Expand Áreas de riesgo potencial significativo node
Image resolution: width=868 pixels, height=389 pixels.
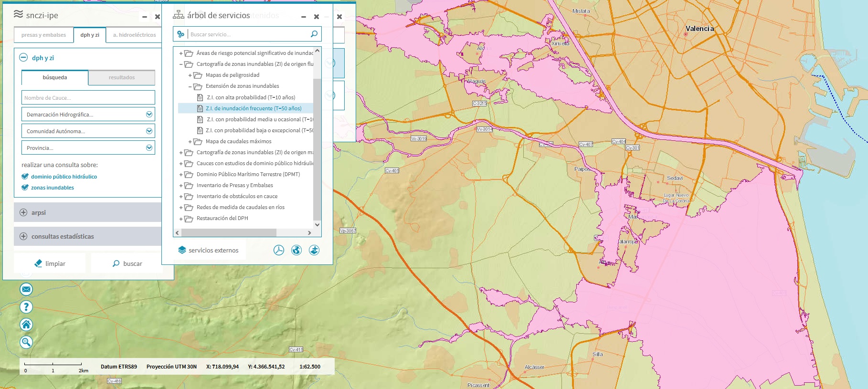click(x=181, y=53)
